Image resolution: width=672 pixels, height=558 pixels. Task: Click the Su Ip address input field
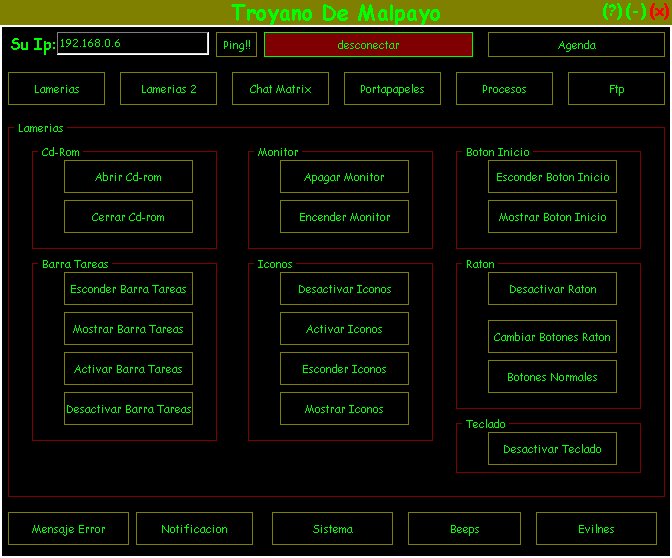[132, 44]
